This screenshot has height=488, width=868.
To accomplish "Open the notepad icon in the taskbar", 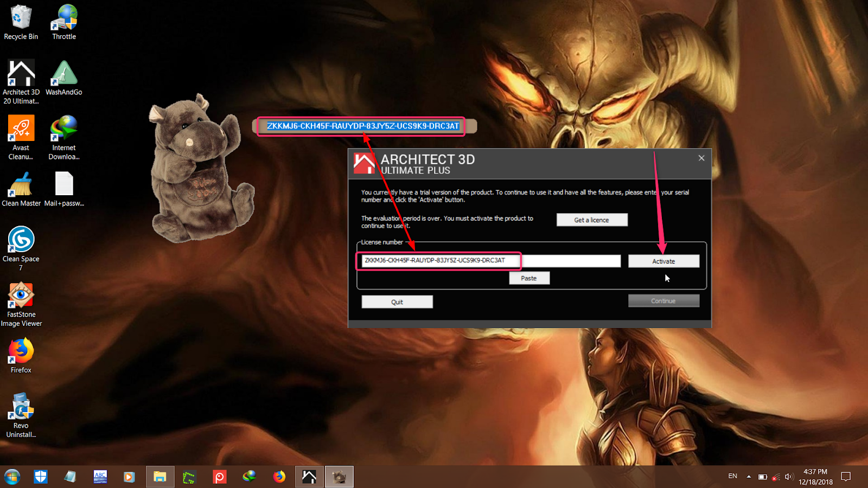I will pyautogui.click(x=70, y=477).
